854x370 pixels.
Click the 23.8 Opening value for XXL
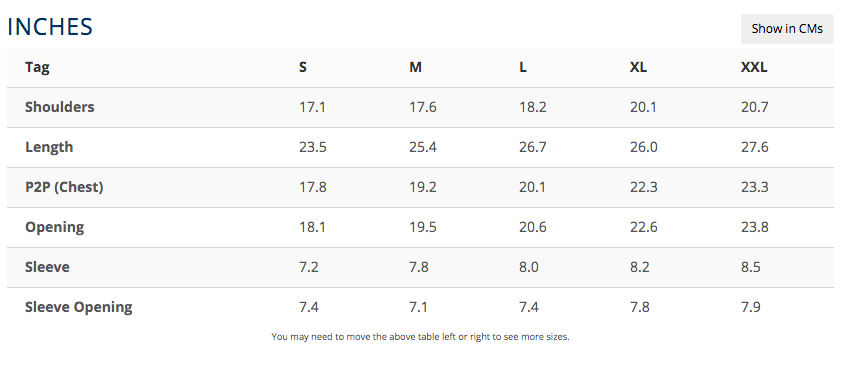(x=755, y=227)
